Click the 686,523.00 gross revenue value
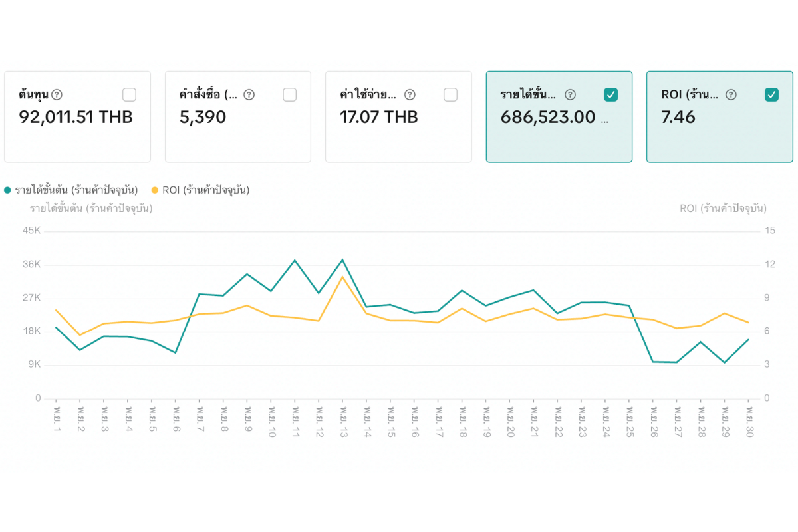The height and width of the screenshot is (532, 798). (548, 118)
